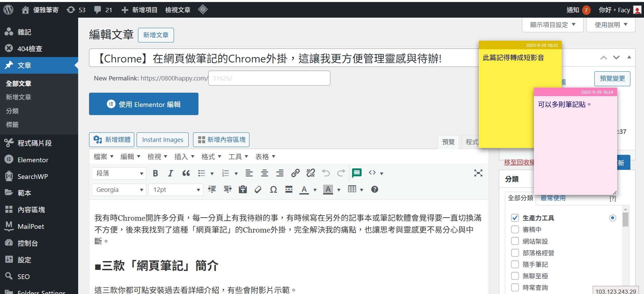Screen dimensions: 644x294
Task: Click the post title field
Action: tap(284, 58)
